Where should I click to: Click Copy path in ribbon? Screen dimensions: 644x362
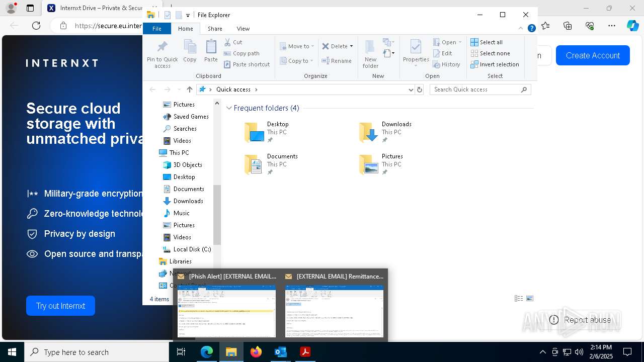click(242, 53)
